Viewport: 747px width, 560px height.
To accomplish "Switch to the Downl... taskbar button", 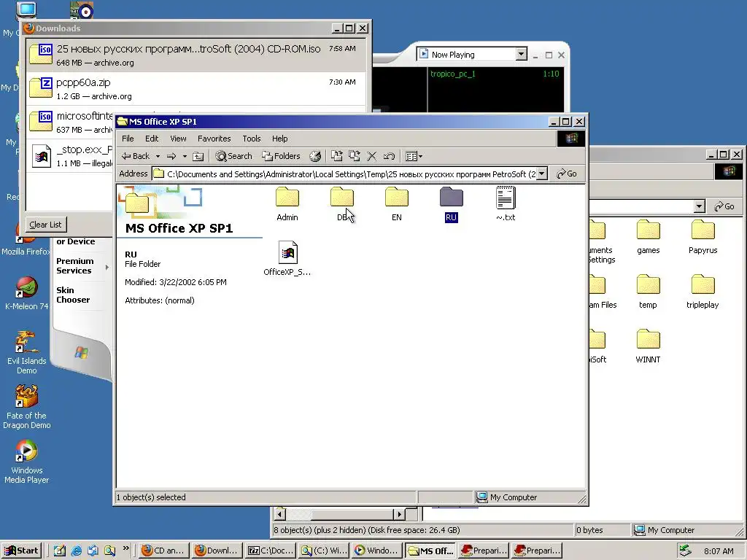I will pos(217,551).
